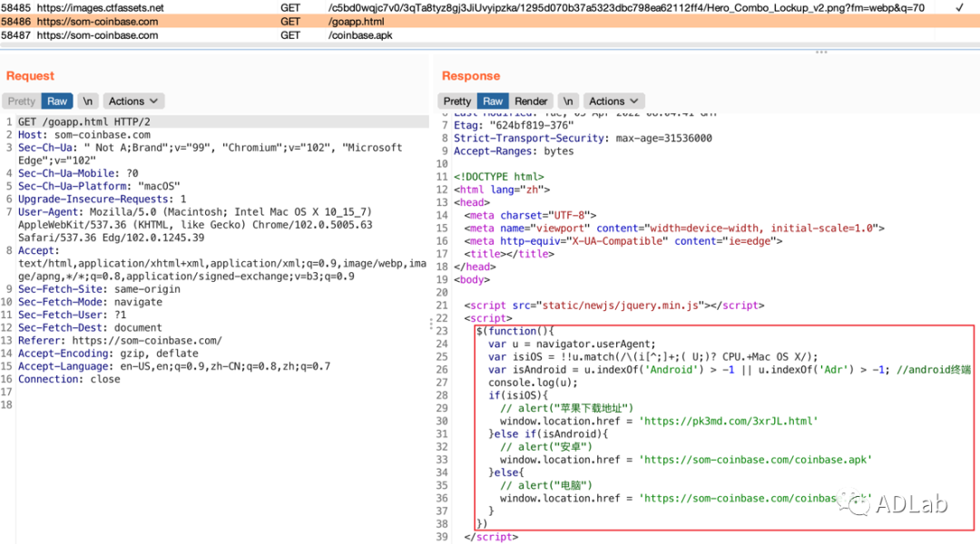Switch Request view to Pretty
This screenshot has height=544, width=980.
pos(22,102)
